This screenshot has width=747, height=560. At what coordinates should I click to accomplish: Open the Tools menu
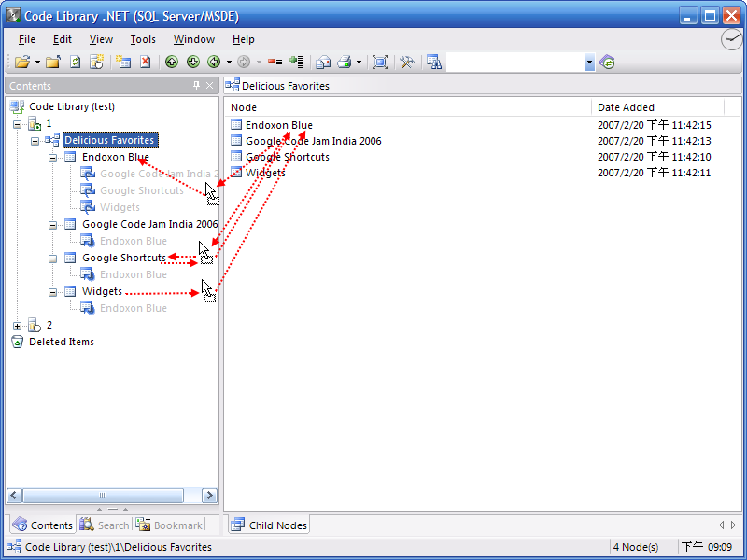[143, 39]
